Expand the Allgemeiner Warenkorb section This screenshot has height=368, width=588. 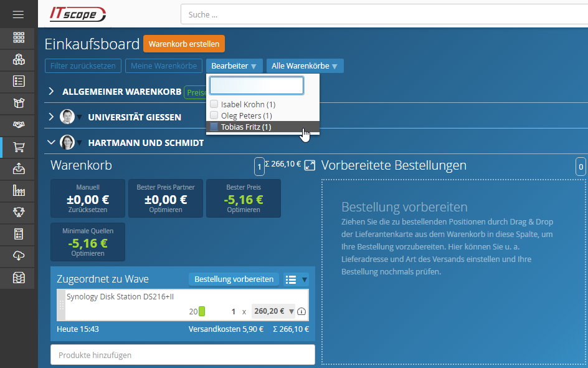pyautogui.click(x=52, y=92)
